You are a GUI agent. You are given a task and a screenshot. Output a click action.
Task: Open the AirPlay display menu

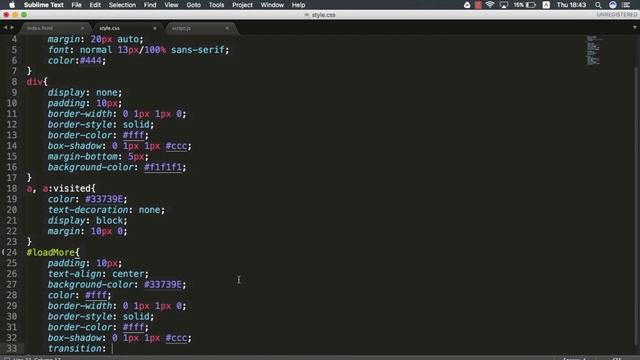point(504,5)
